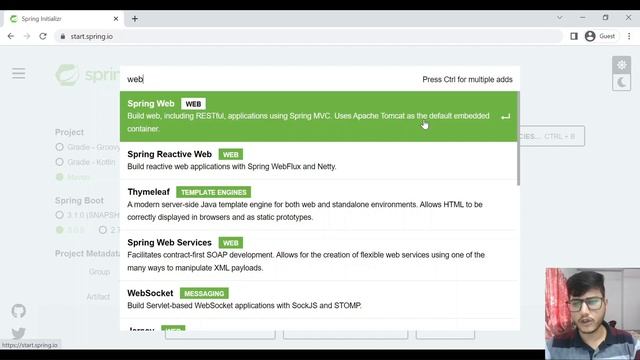Click the Project Metadata heading
The image size is (640, 360).
(87, 253)
